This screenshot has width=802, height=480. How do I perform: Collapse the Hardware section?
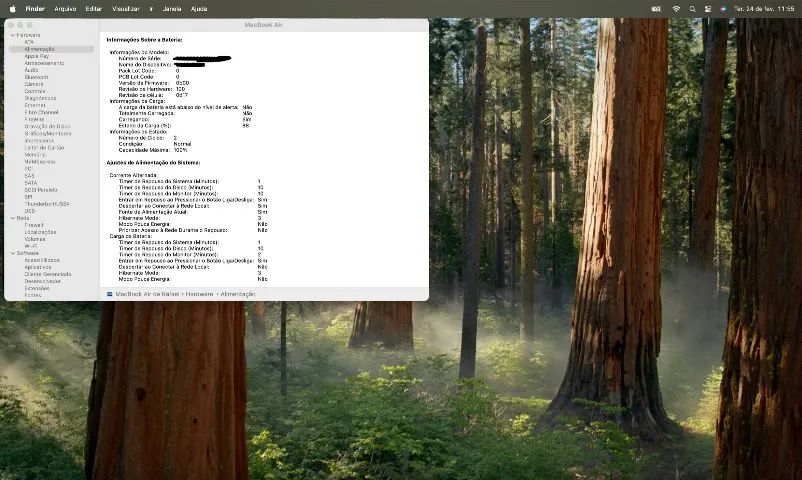click(13, 35)
